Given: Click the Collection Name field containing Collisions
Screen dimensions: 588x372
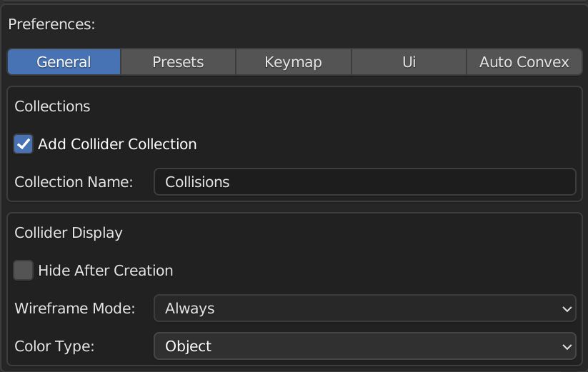Looking at the screenshot, I should (x=364, y=182).
